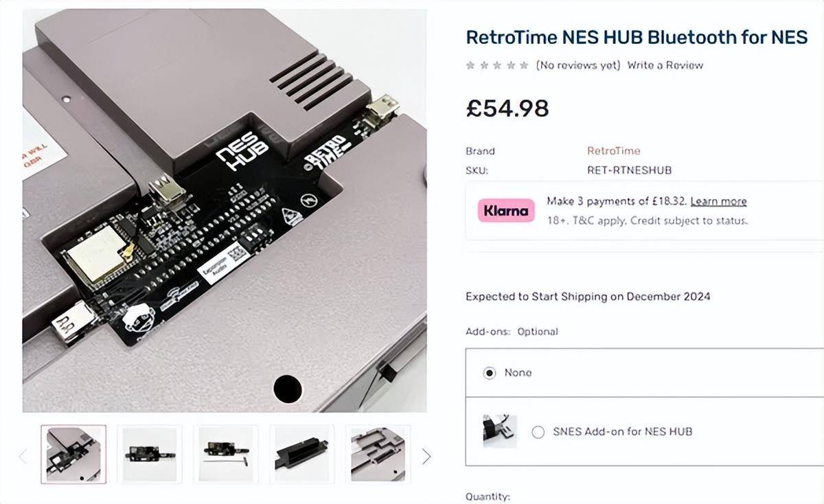Open the second product thumbnail image

point(150,454)
